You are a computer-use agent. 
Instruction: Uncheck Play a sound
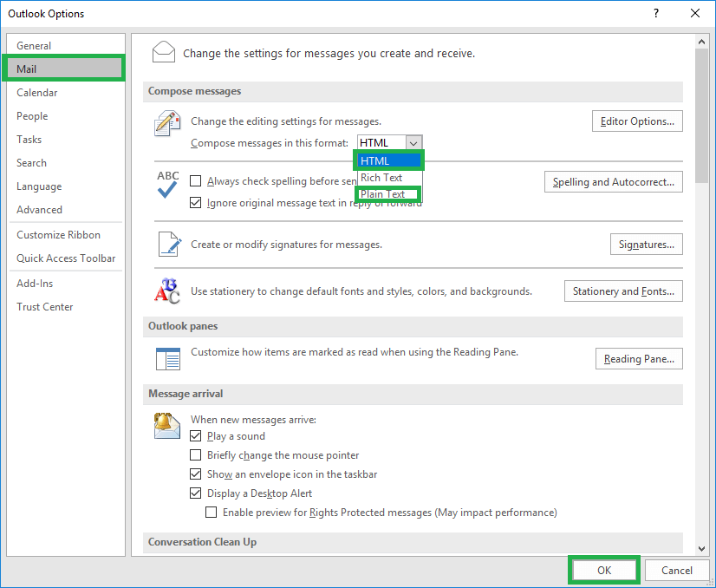(195, 436)
